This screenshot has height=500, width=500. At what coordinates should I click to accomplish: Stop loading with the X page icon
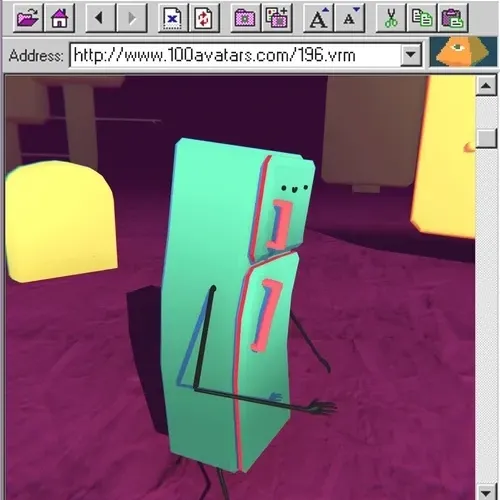point(173,18)
